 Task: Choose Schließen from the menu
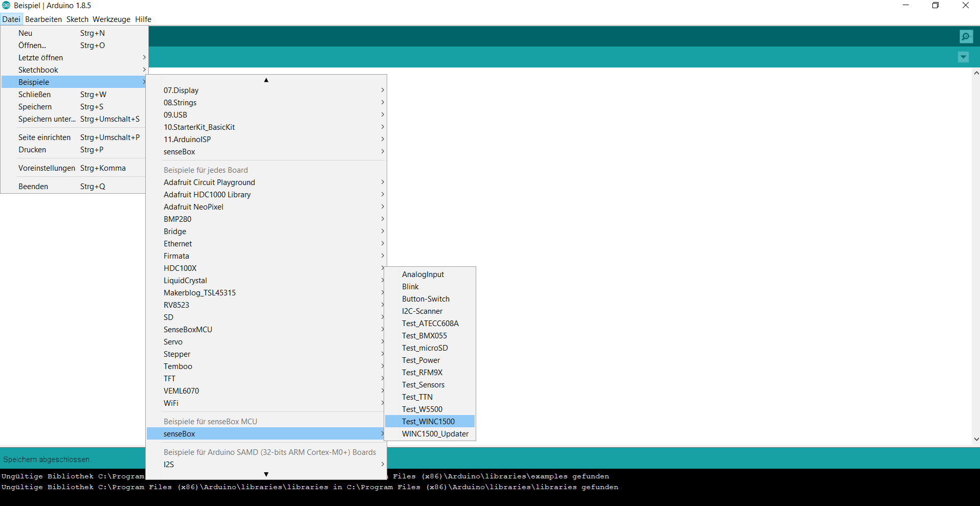74,95
